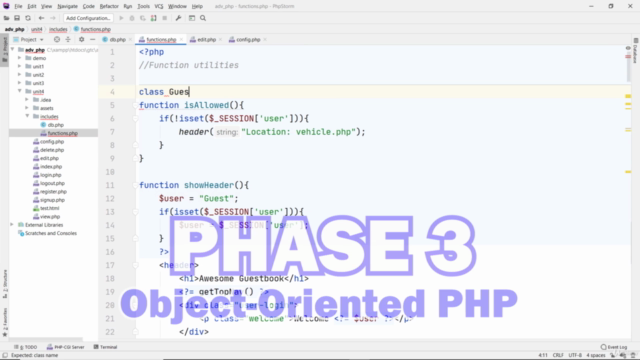Click the 4 spaces indent status
This screenshot has height=360, width=640.
click(x=596, y=355)
